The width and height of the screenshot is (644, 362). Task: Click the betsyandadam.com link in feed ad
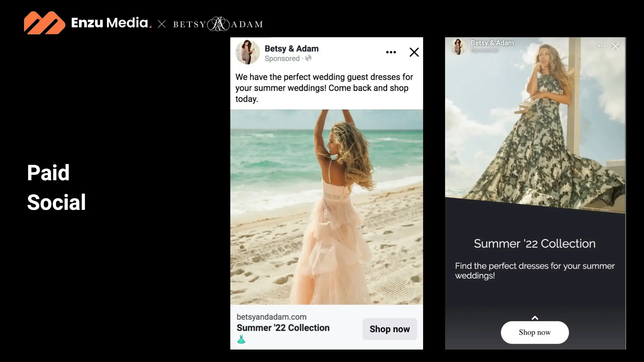point(271,317)
